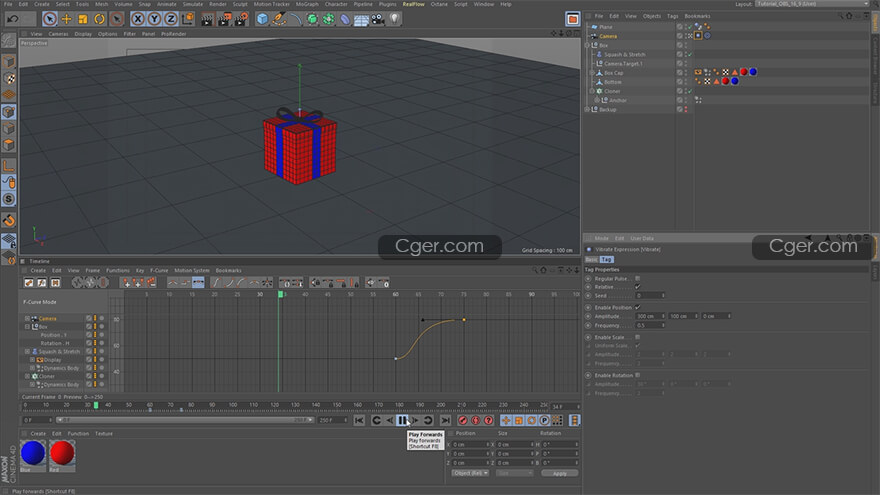This screenshot has width=880, height=495.
Task: Click the Spline Pen tool icon
Action: click(x=279, y=19)
